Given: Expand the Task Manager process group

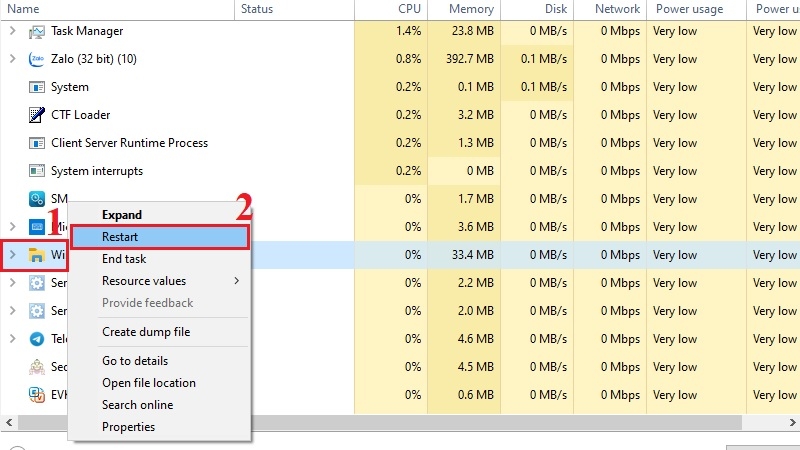Looking at the screenshot, I should tap(13, 31).
